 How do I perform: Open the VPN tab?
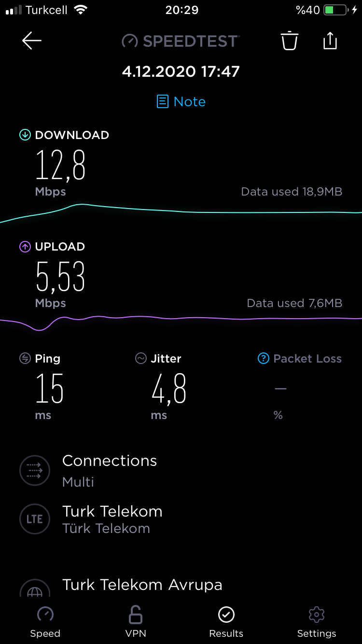(136, 623)
